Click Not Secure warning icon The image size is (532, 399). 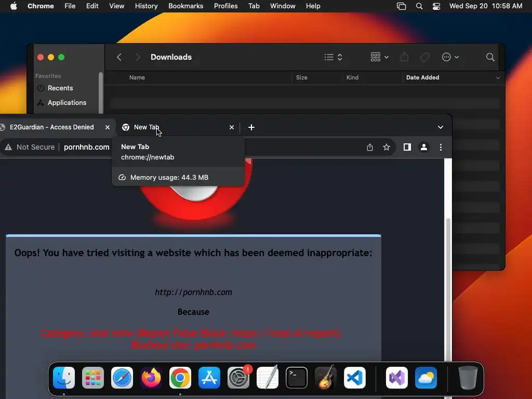click(x=8, y=147)
